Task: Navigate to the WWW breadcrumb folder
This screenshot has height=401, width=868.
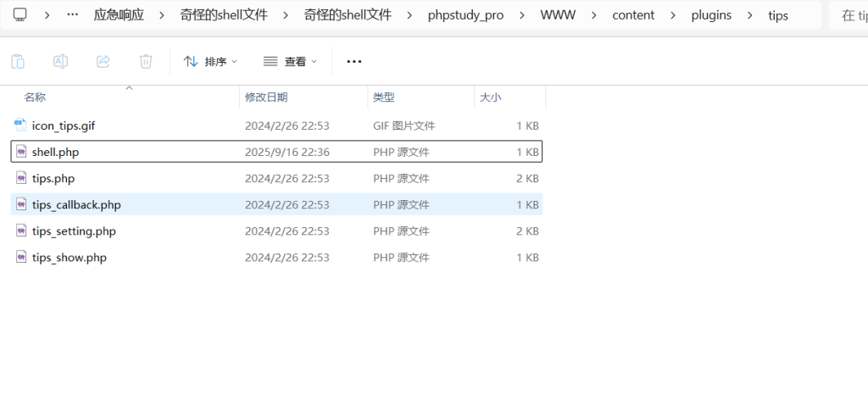Action: 556,15
